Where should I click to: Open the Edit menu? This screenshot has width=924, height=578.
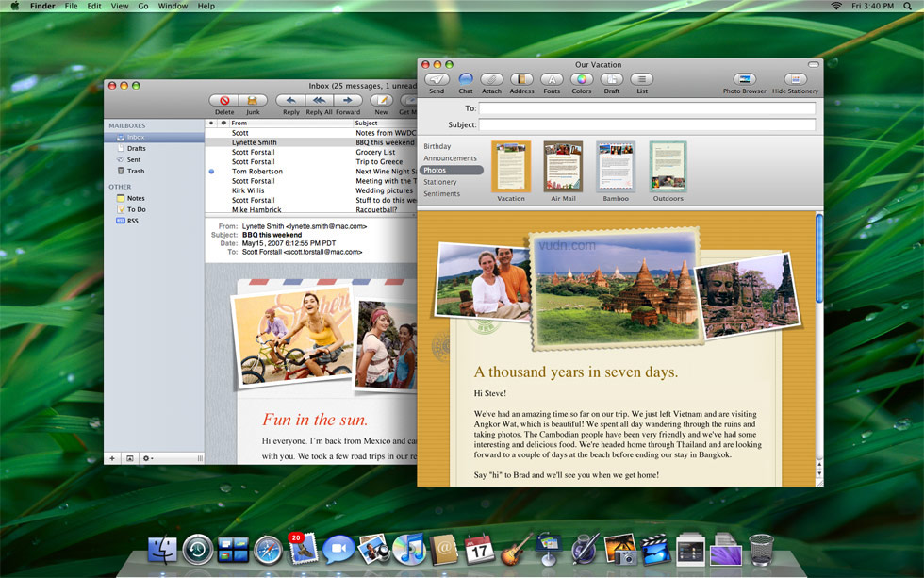(x=94, y=6)
